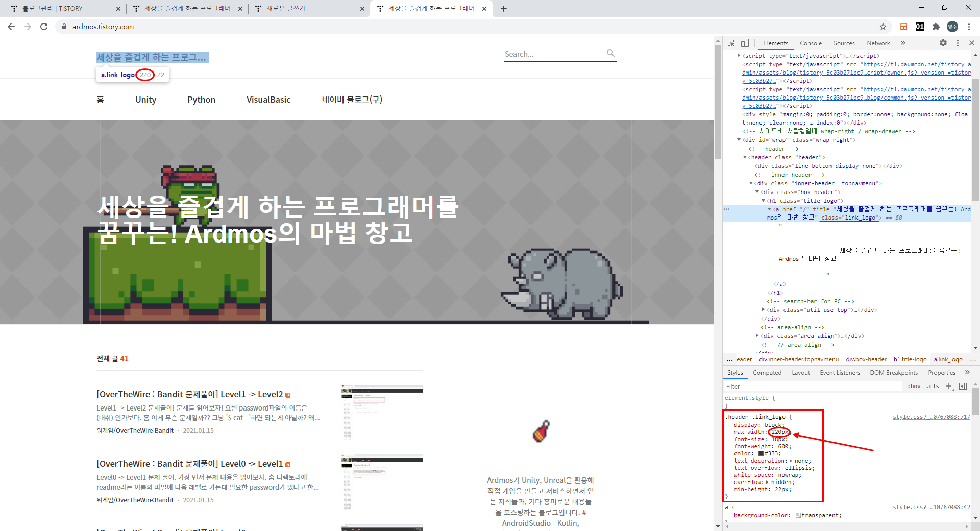
Task: Activate the DevTools inspect element picker
Action: (731, 43)
